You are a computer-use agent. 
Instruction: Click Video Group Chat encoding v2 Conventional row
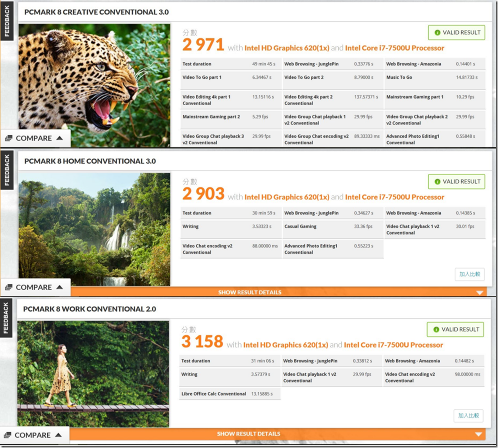[333, 138]
